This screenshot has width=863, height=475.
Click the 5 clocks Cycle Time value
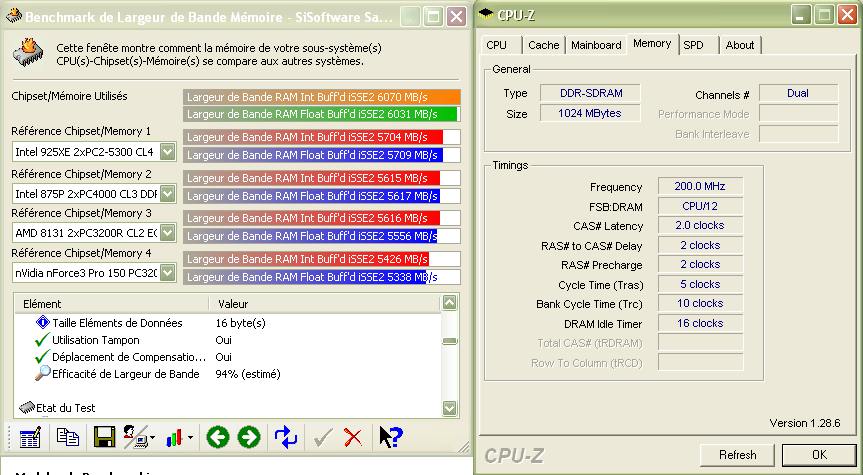click(700, 284)
